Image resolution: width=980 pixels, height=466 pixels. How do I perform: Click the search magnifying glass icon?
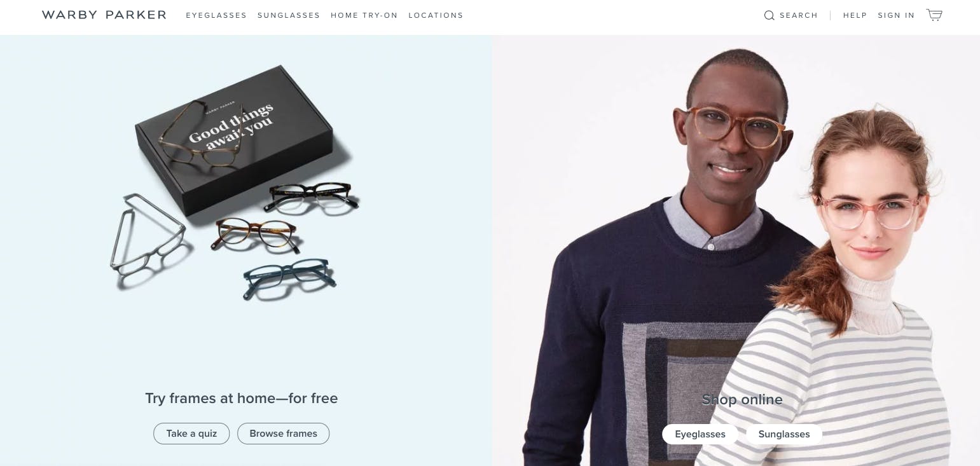point(769,15)
